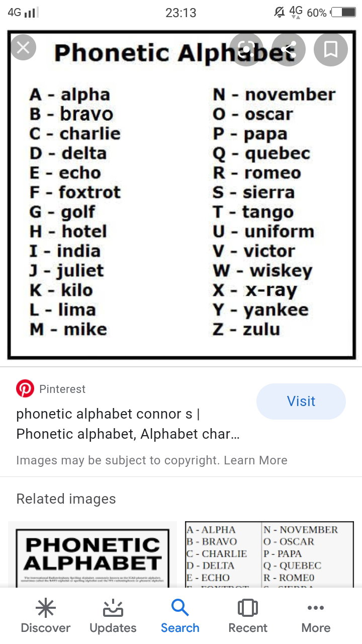Open the uppercase ALPHA-BRAVO table related image
Screen dimensions: 362x644
[x=269, y=554]
